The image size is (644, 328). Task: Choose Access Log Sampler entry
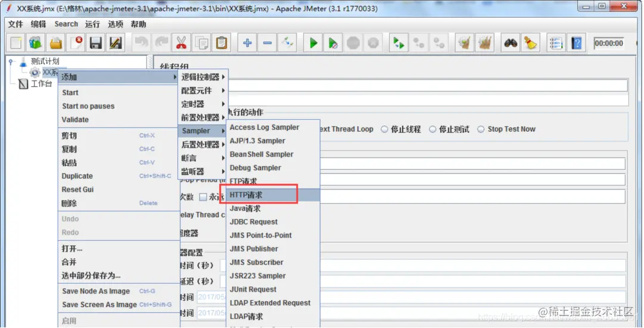click(x=273, y=127)
